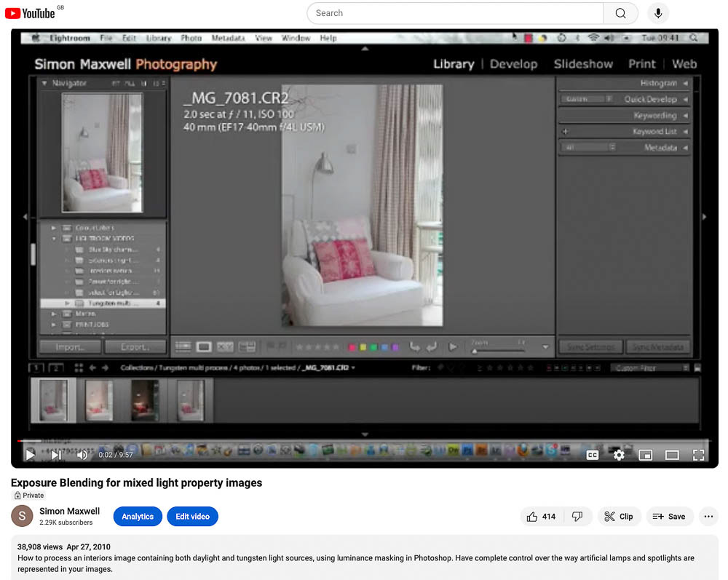728x580 pixels.
Task: Open the Lightroom Metadata menu
Action: tap(228, 38)
